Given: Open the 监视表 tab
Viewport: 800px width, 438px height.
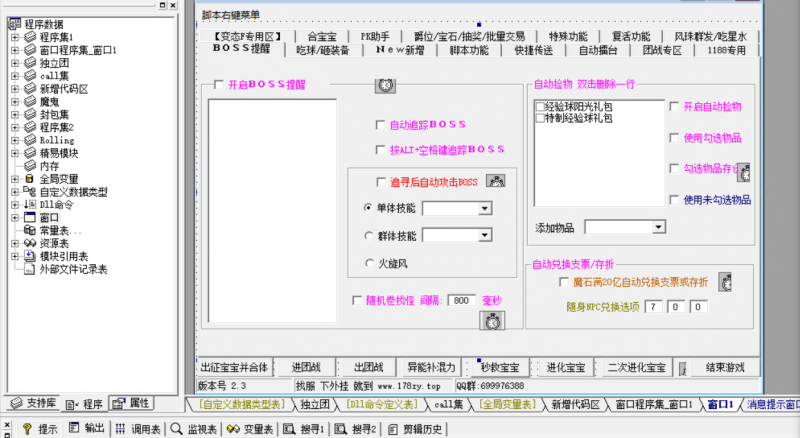Looking at the screenshot, I should tap(194, 429).
